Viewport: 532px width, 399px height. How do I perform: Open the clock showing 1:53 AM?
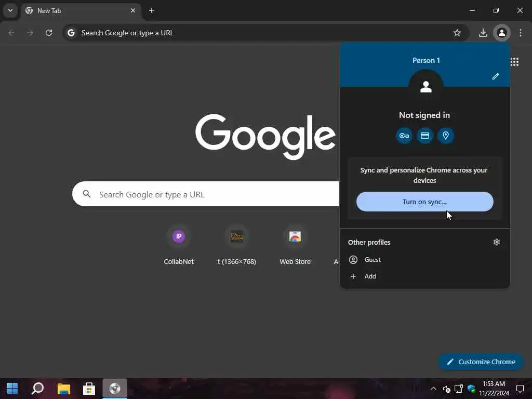[494, 389]
